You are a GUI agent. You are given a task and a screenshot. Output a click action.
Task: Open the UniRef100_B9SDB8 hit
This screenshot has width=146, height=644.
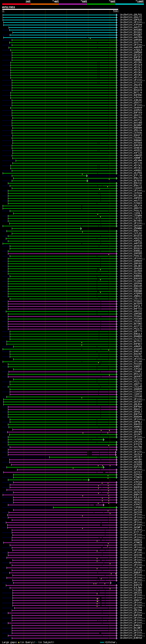[131, 30]
